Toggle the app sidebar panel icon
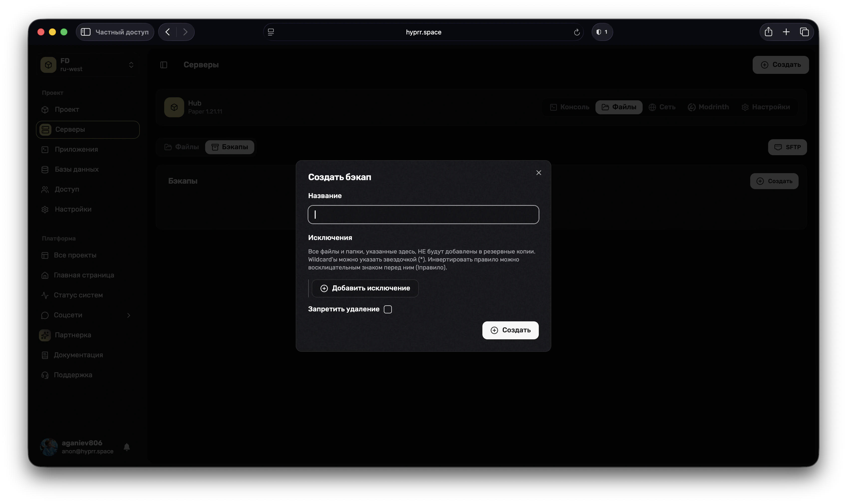Viewport: 847px width, 504px height. [x=164, y=65]
